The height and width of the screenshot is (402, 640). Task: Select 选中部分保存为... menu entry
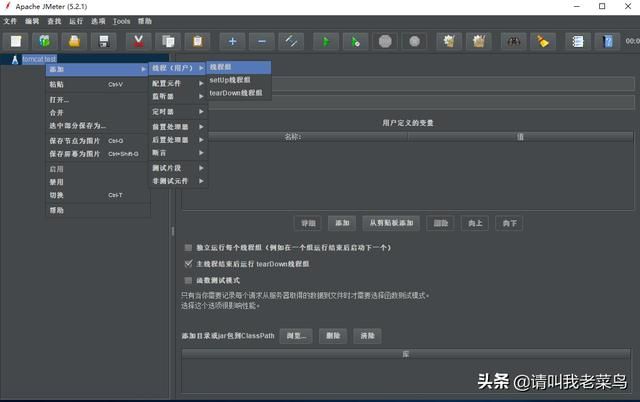[97, 126]
